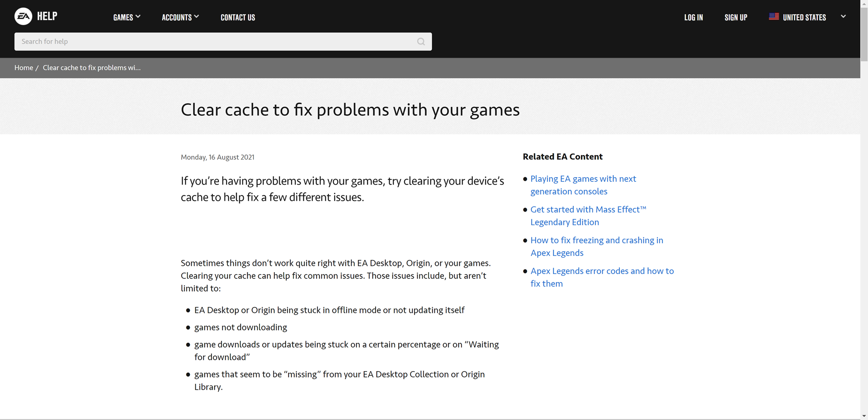Click the HELP wordmark beside the logo
Screen dimensions: 868x420
[x=47, y=17]
